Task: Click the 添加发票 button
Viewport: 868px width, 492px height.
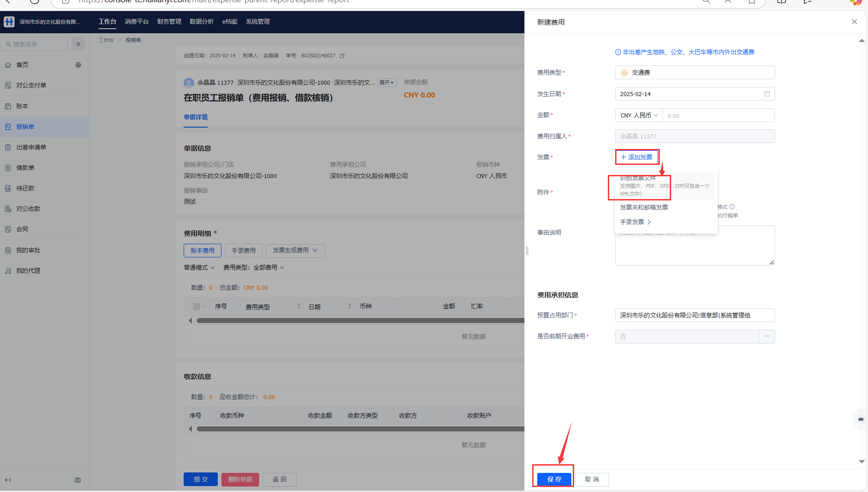Action: point(637,157)
